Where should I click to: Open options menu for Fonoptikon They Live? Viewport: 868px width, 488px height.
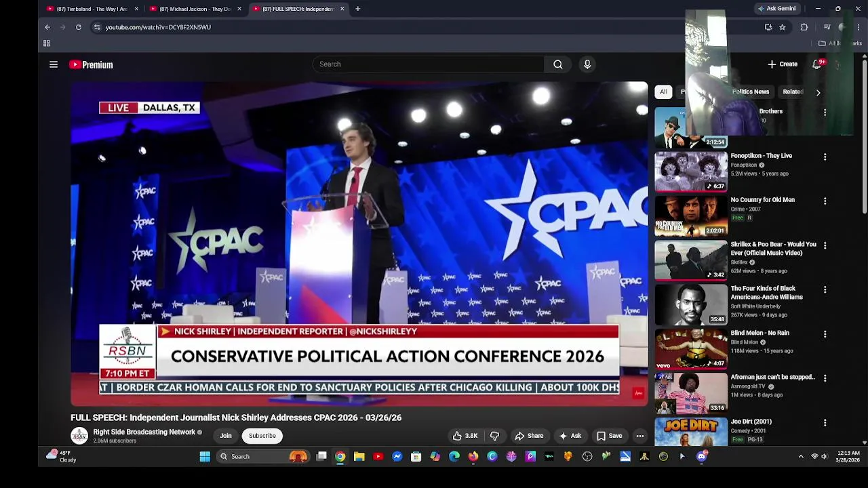(x=825, y=157)
